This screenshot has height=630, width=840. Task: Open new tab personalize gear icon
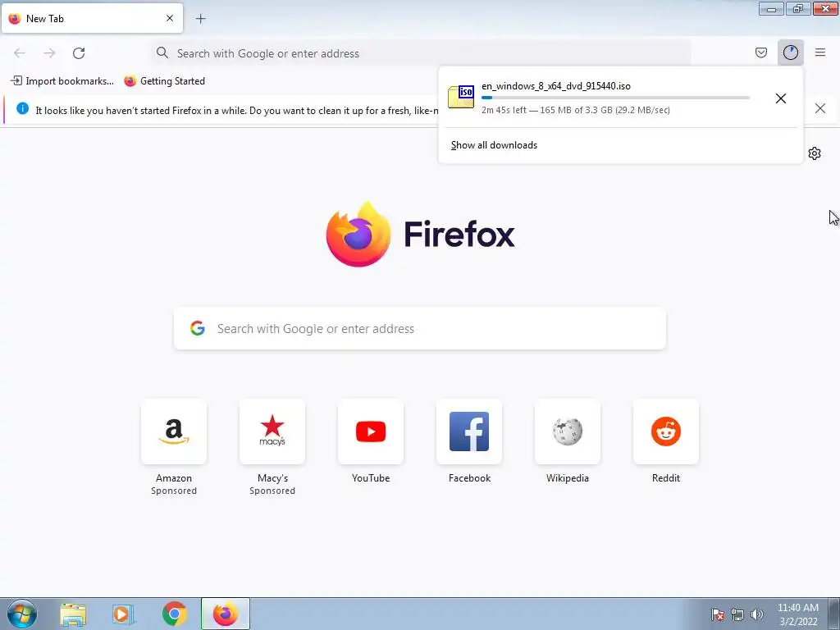[815, 153]
